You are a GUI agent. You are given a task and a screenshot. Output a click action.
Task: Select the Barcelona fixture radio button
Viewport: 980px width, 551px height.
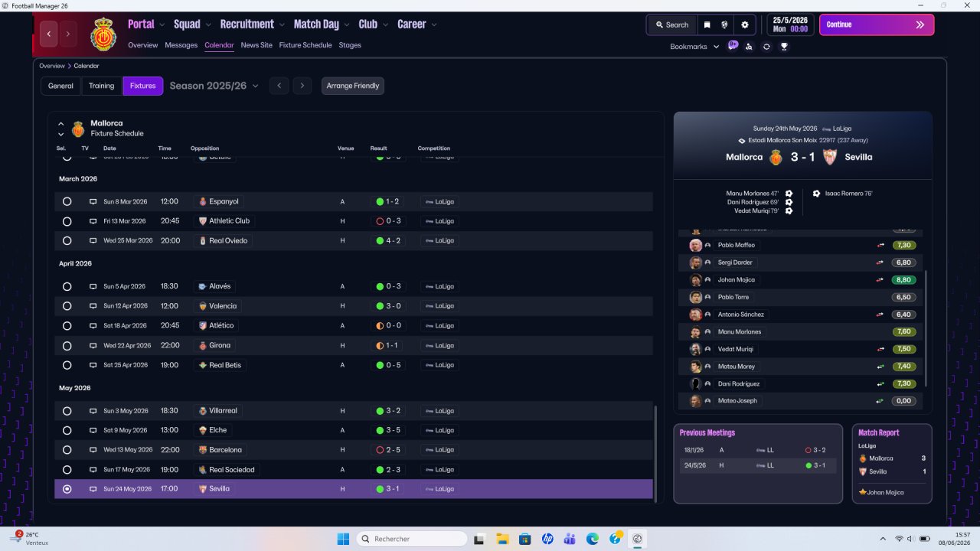[x=67, y=450]
